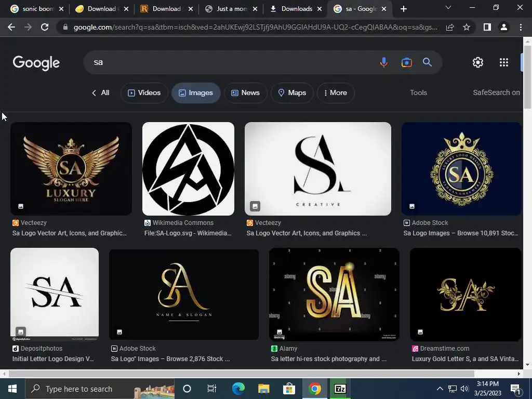Open Luxury Gold Letter S link
This screenshot has height=399, width=532.
[465, 358]
